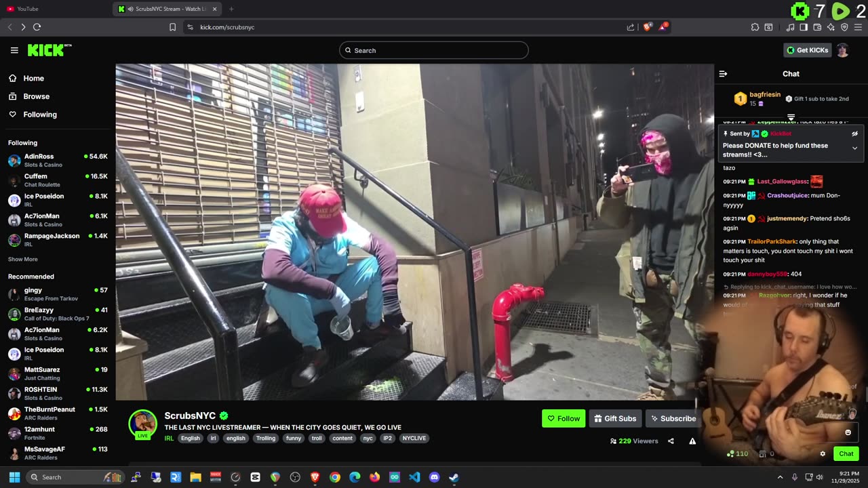Reload the page
868x488 pixels.
point(37,27)
